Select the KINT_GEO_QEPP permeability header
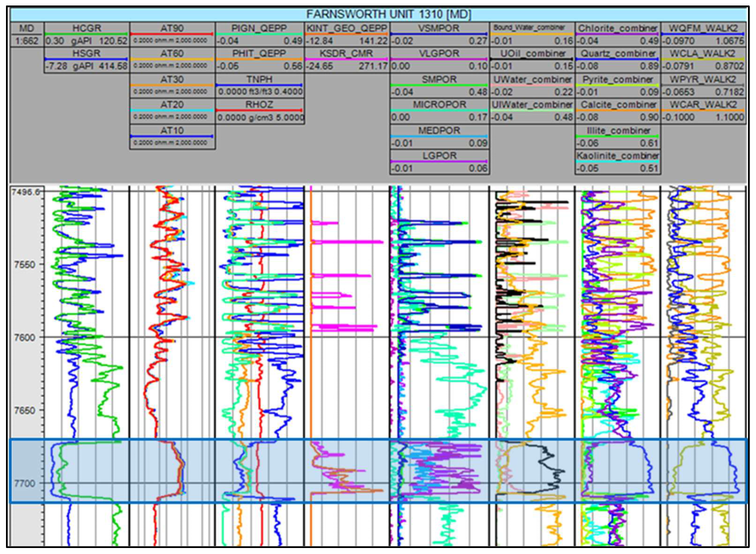This screenshot has width=756, height=554. [x=346, y=28]
